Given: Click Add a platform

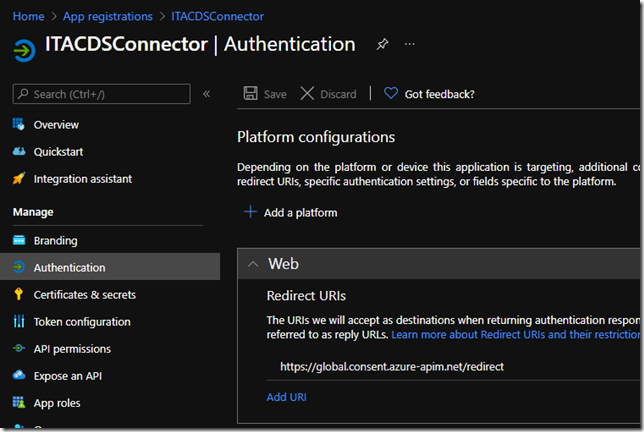Looking at the screenshot, I should 300,213.
